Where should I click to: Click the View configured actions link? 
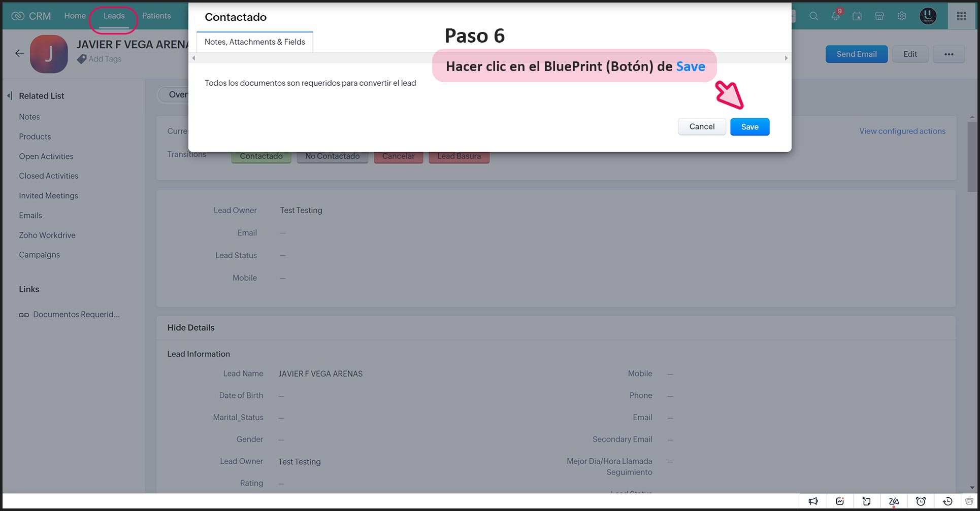pyautogui.click(x=902, y=131)
